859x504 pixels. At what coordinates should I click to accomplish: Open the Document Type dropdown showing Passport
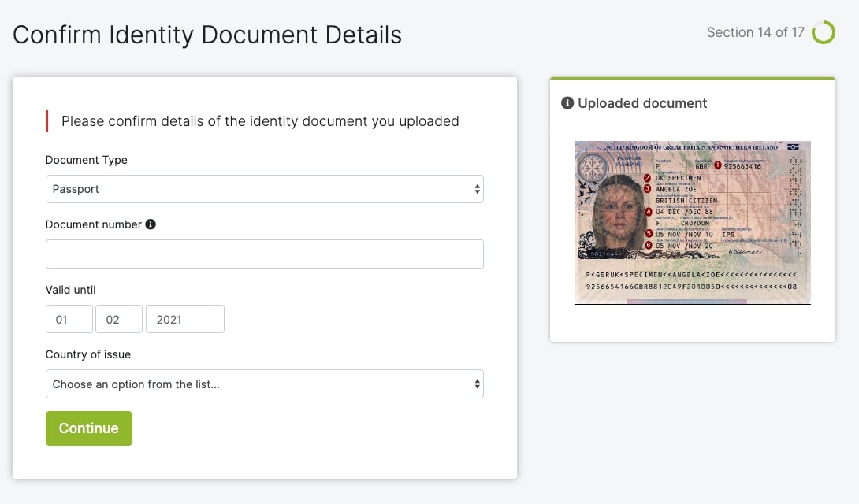pyautogui.click(x=264, y=189)
